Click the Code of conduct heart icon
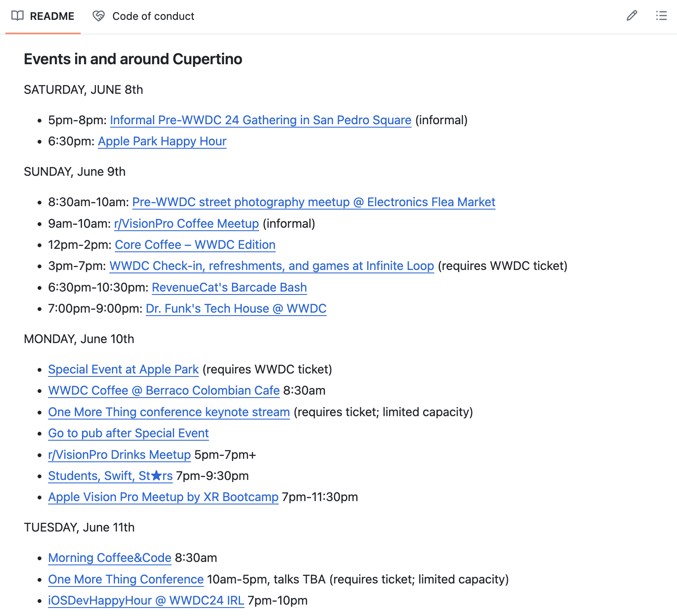The height and width of the screenshot is (616, 677). click(98, 16)
